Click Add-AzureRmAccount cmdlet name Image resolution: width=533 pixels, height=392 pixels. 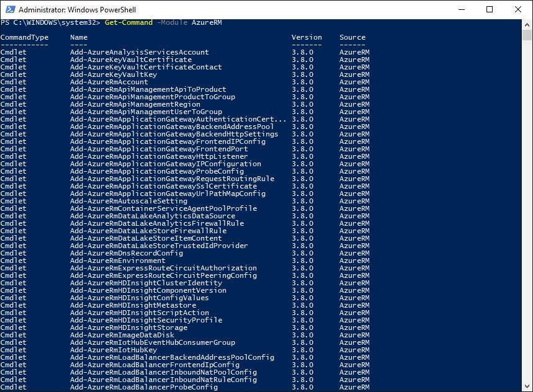pos(109,82)
